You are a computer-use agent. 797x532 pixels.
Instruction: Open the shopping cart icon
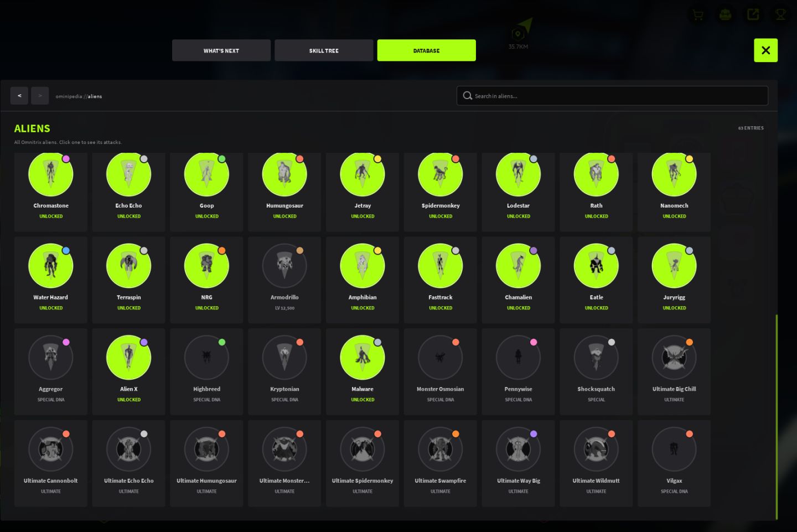point(698,15)
